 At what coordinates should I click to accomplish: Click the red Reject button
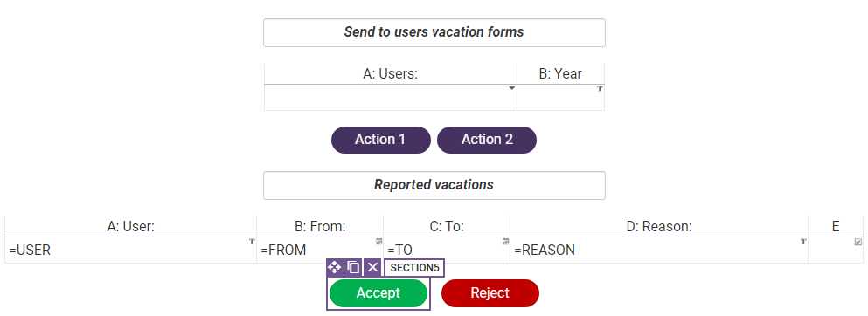(490, 293)
